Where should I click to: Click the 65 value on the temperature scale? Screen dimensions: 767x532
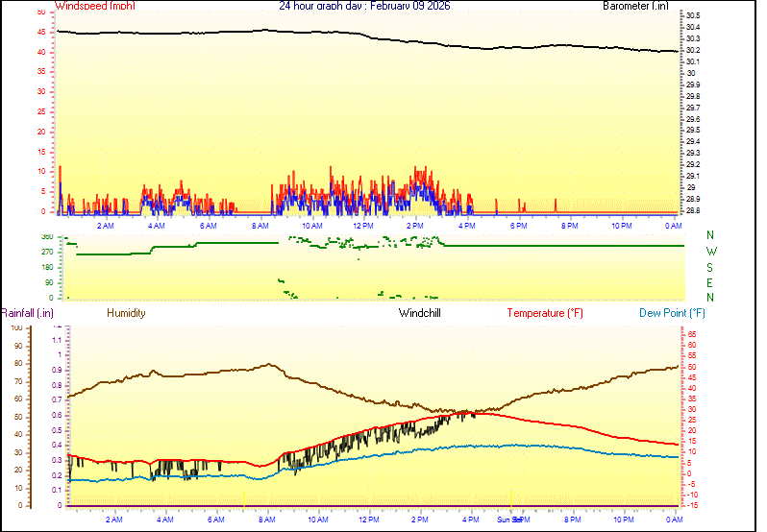pos(691,334)
